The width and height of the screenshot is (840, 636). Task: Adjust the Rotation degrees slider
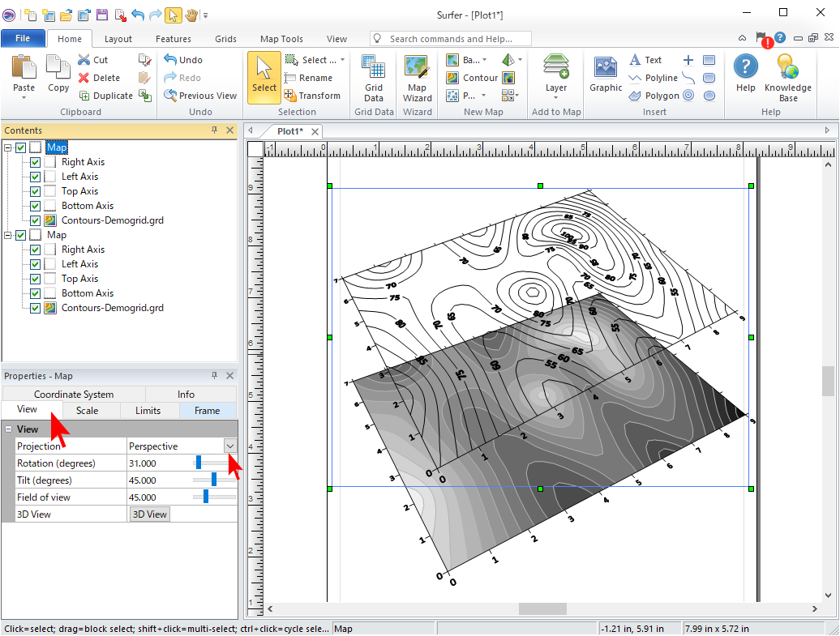pos(199,463)
